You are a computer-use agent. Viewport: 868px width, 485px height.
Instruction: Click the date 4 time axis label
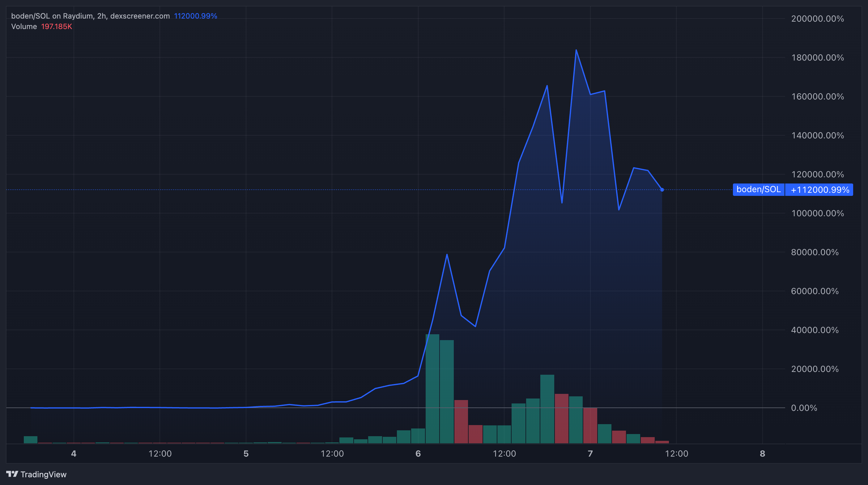click(74, 454)
